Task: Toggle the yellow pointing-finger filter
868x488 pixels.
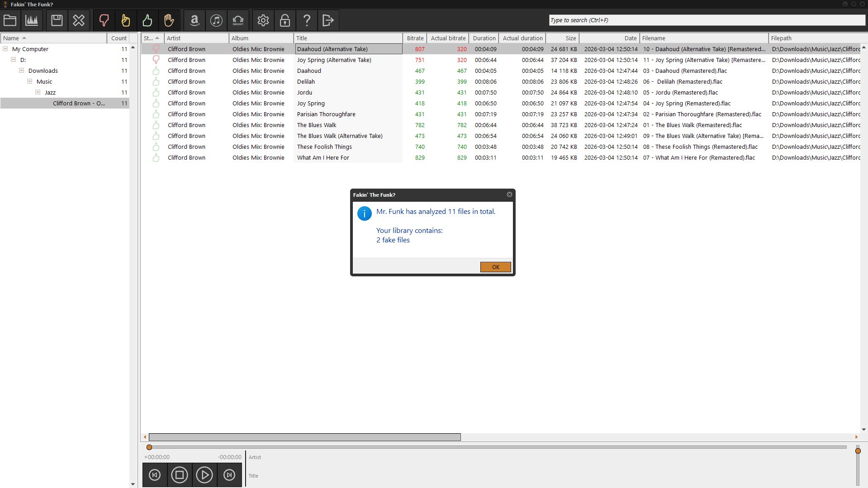Action: (x=126, y=20)
